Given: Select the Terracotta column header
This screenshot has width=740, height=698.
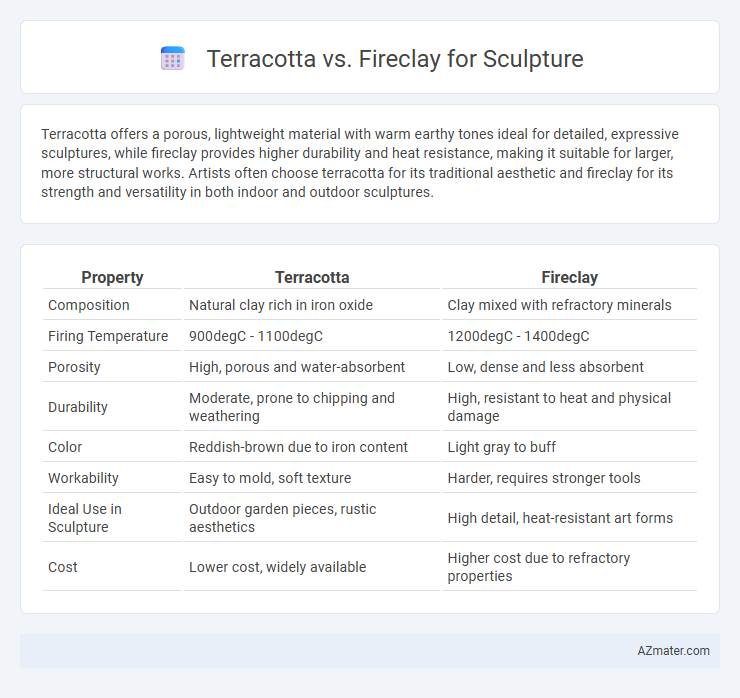Looking at the screenshot, I should point(312,277).
